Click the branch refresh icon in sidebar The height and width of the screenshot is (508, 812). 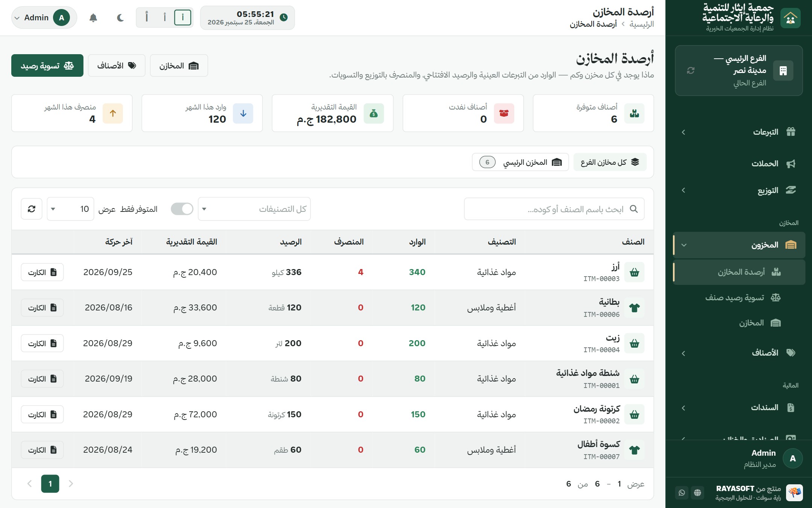tap(691, 70)
